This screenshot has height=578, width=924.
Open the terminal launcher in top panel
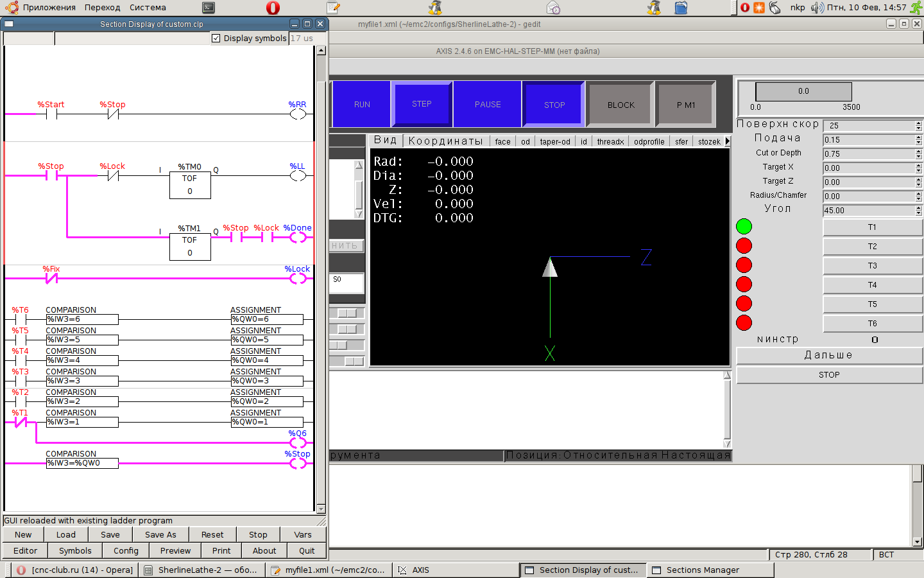coord(208,8)
